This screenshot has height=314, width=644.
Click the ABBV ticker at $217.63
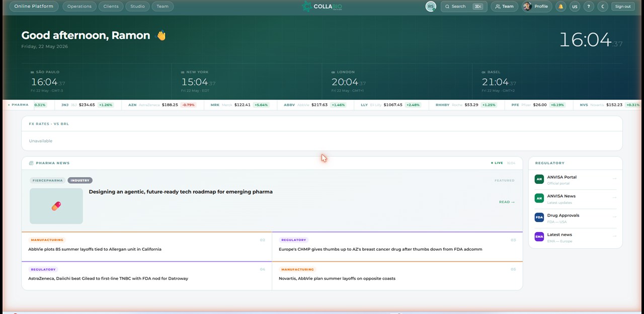point(315,105)
